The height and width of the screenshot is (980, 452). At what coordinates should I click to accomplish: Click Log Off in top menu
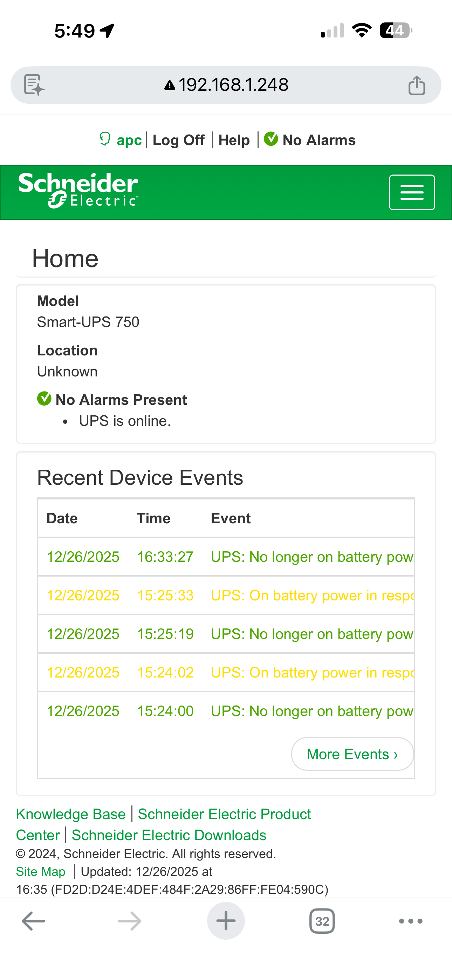point(178,141)
